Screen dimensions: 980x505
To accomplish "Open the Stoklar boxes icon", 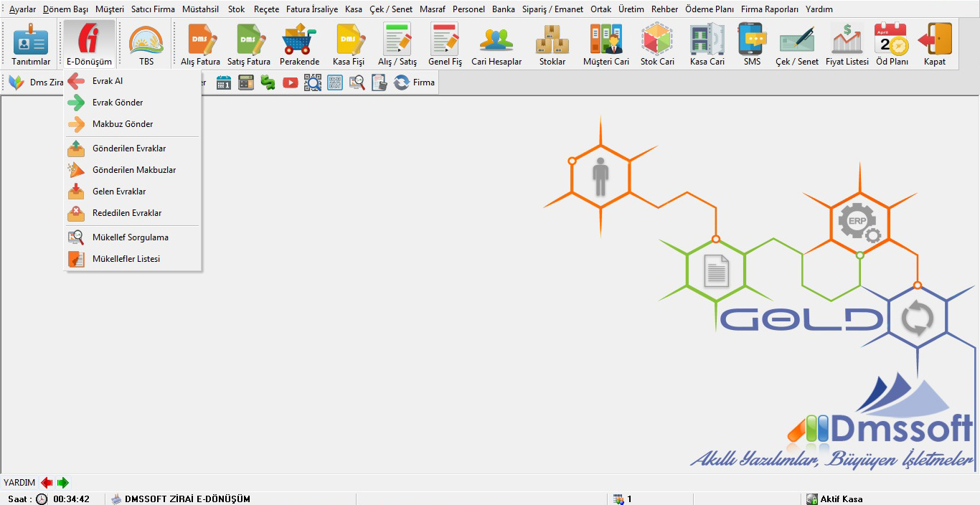I will click(x=552, y=44).
